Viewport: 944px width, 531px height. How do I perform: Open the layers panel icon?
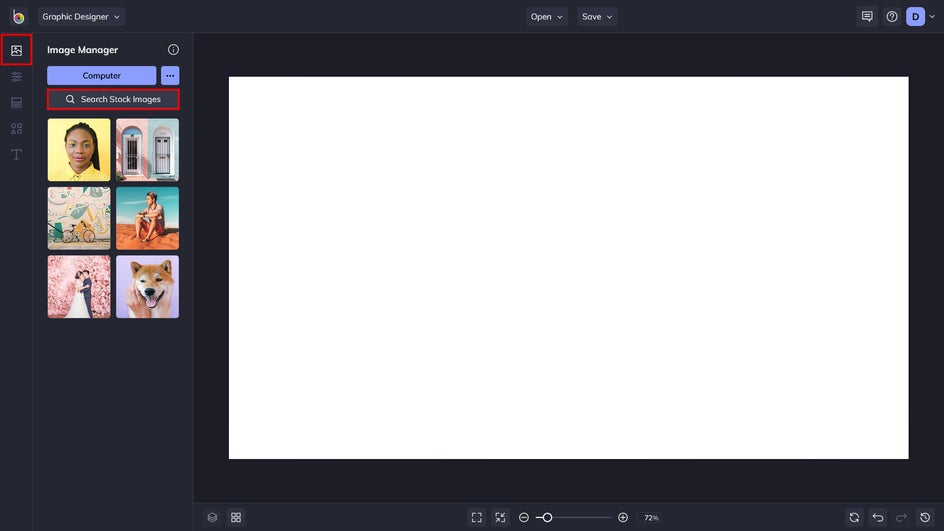click(x=213, y=517)
